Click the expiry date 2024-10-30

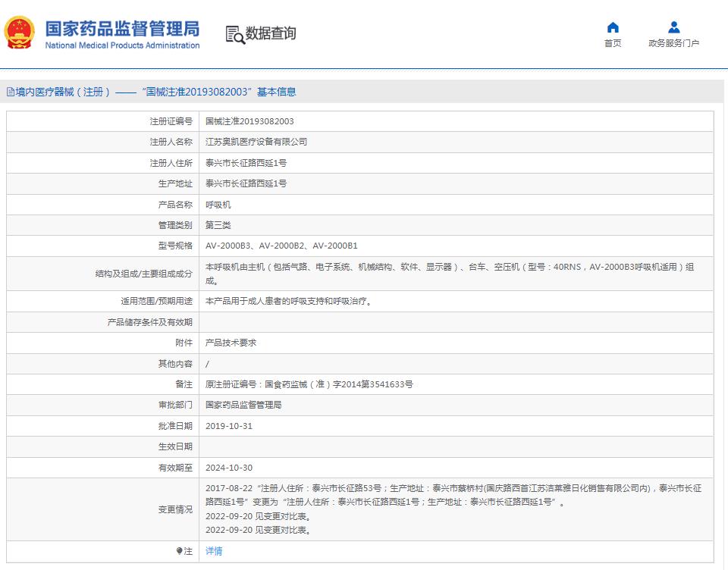229,468
